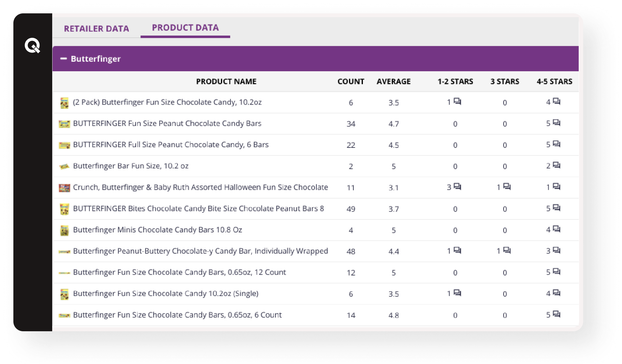Click the Full Size 6 Bars product thumbnail

pyautogui.click(x=64, y=145)
